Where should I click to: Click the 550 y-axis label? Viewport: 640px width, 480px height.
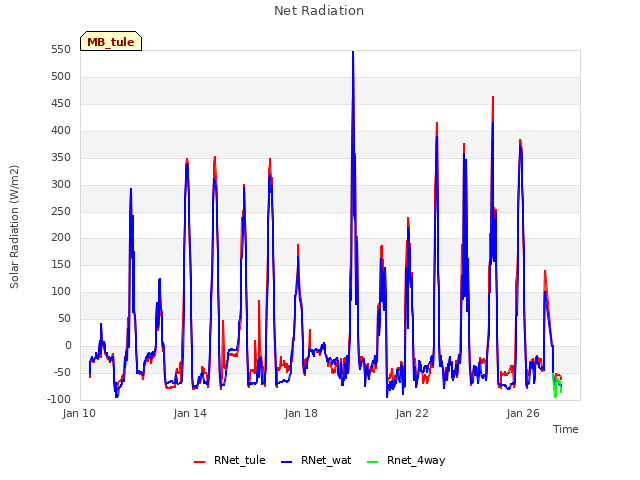click(61, 50)
